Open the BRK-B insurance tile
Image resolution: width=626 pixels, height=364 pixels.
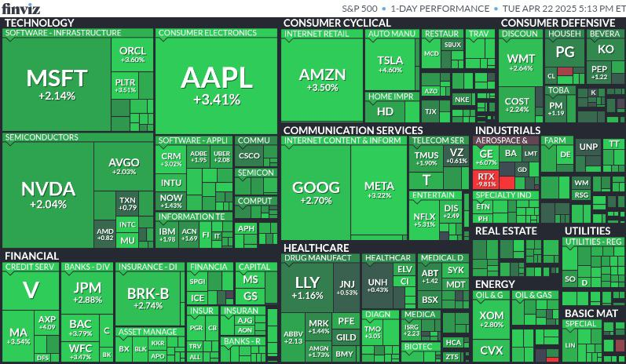click(148, 297)
